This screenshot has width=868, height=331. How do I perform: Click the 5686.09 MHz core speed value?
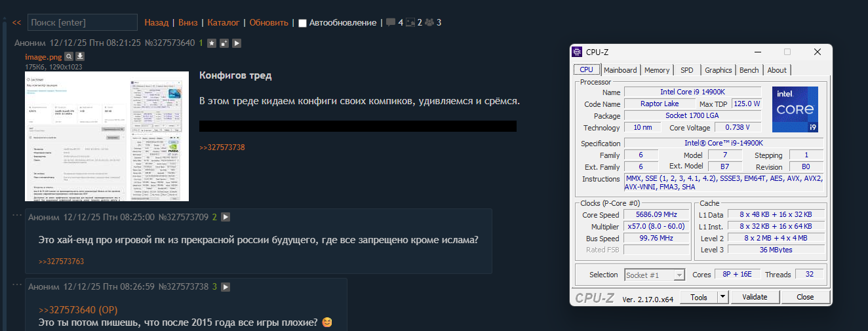[656, 215]
